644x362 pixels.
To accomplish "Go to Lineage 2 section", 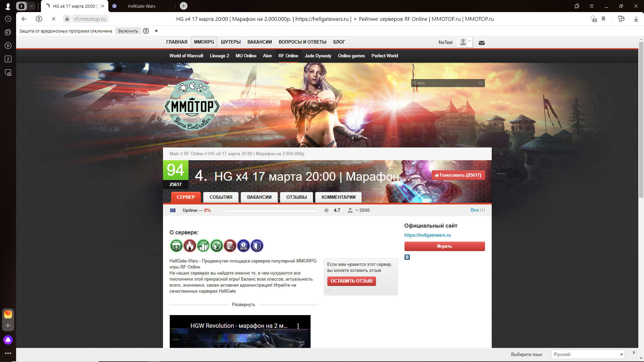I will click(219, 56).
